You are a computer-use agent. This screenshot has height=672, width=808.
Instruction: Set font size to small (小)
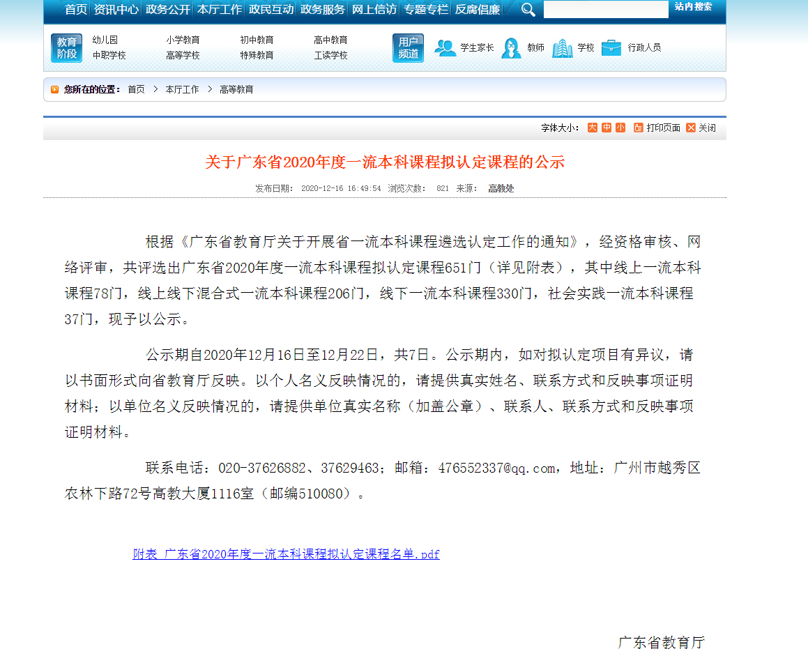620,128
